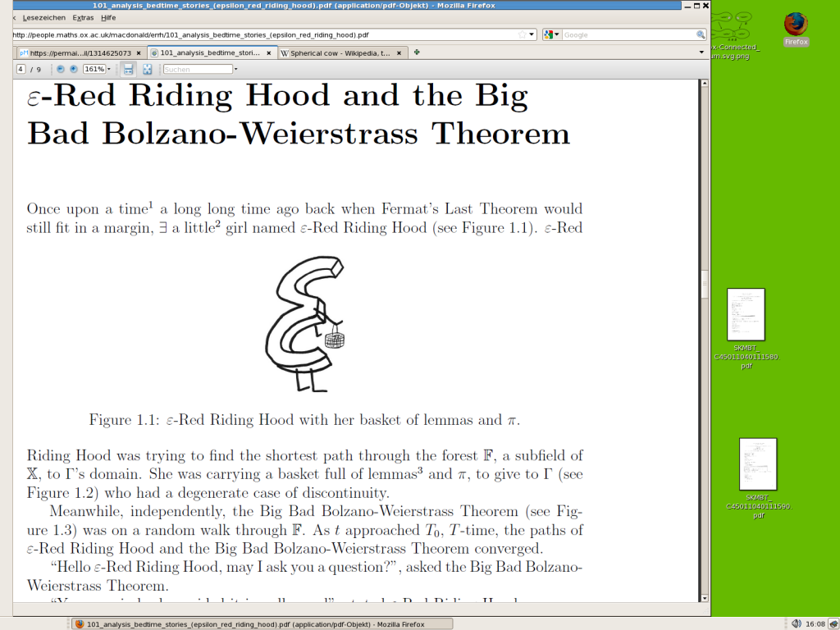Click the PDF zoom in button
This screenshot has width=840, height=630.
click(73, 69)
